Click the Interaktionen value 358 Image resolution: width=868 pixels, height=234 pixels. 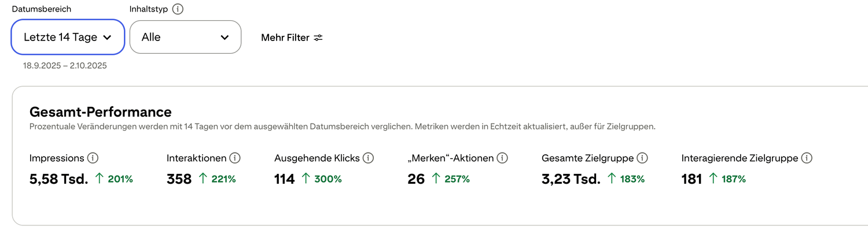click(x=179, y=179)
